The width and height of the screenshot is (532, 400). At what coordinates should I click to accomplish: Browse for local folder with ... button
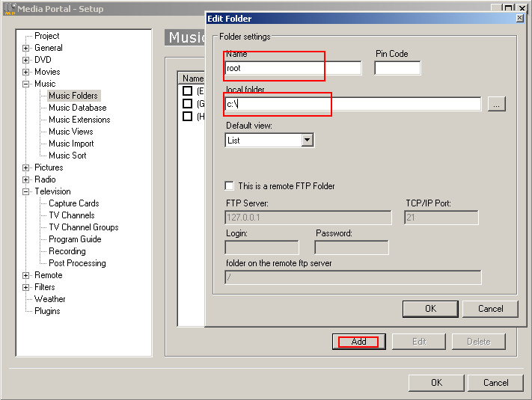pos(497,104)
